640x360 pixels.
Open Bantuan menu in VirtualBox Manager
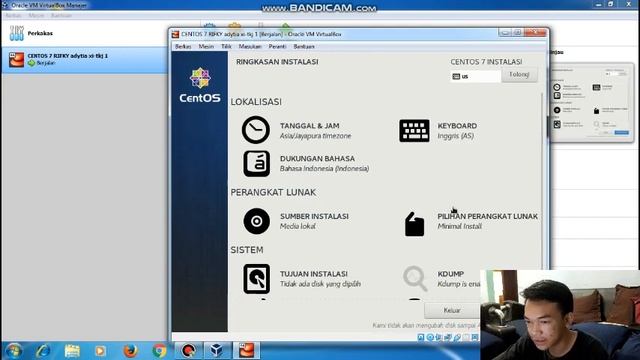[x=61, y=16]
